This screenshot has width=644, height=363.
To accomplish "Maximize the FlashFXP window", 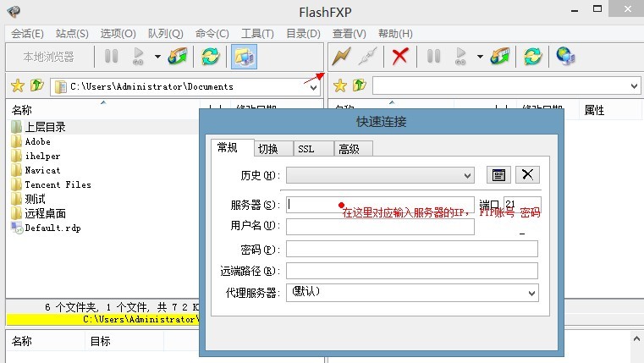I will [597, 8].
